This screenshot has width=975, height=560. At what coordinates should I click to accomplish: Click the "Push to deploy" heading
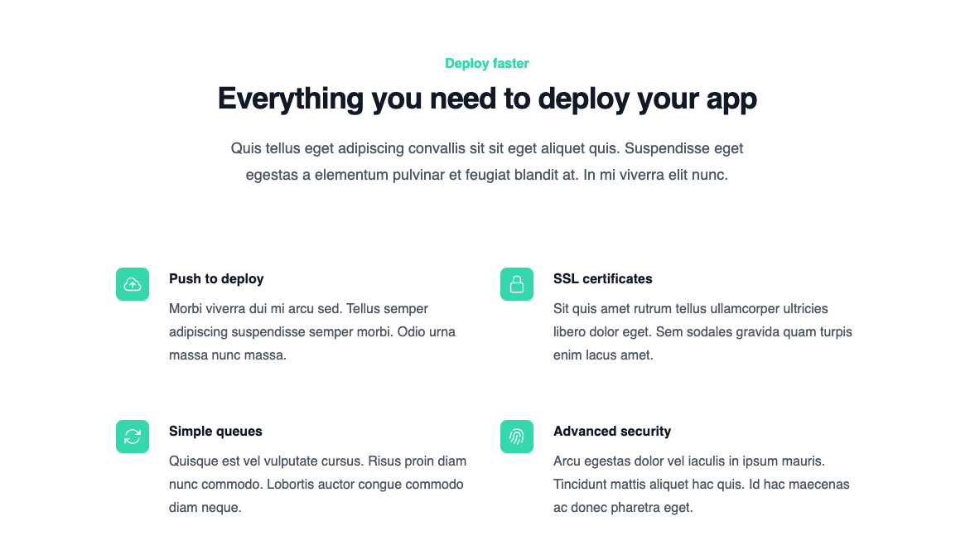click(x=216, y=279)
